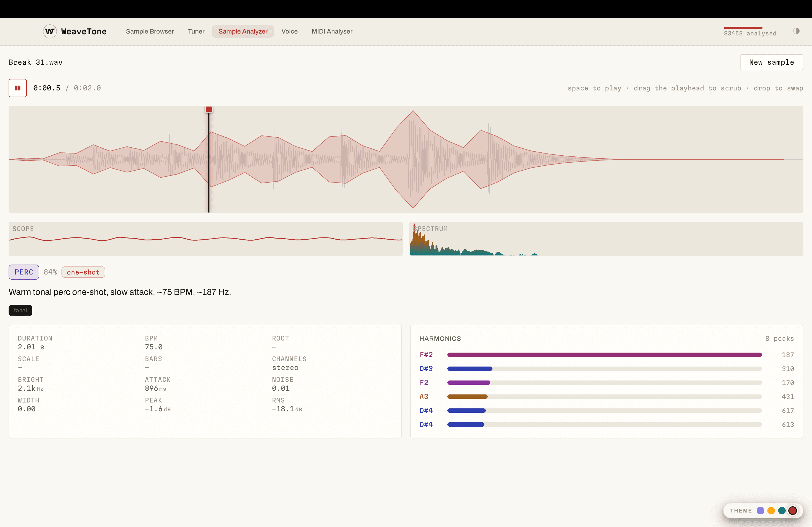This screenshot has width=812, height=527.
Task: Switch to the Tuner tab
Action: click(196, 31)
